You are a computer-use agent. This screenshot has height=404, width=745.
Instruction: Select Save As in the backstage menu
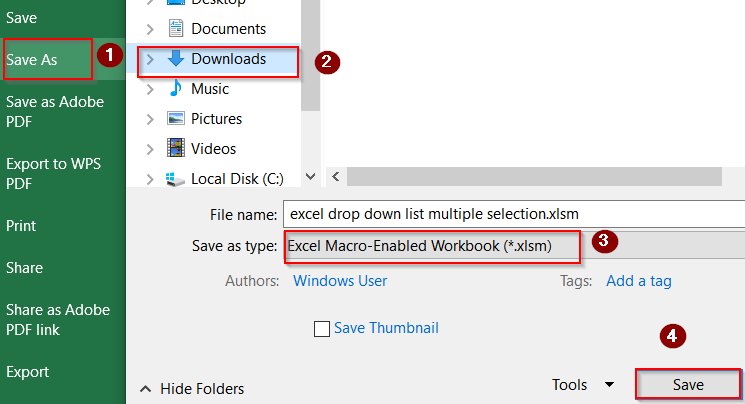pyautogui.click(x=32, y=60)
